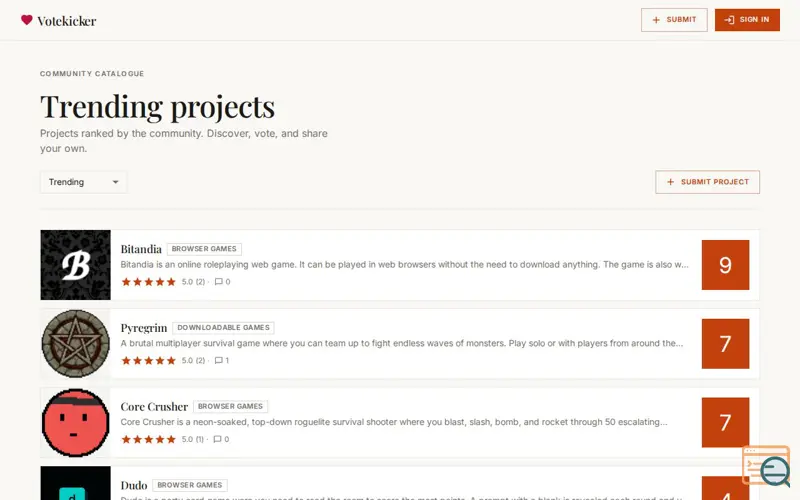Select the Downloadable Games tag
Screen dimensions: 800x500
click(x=223, y=328)
